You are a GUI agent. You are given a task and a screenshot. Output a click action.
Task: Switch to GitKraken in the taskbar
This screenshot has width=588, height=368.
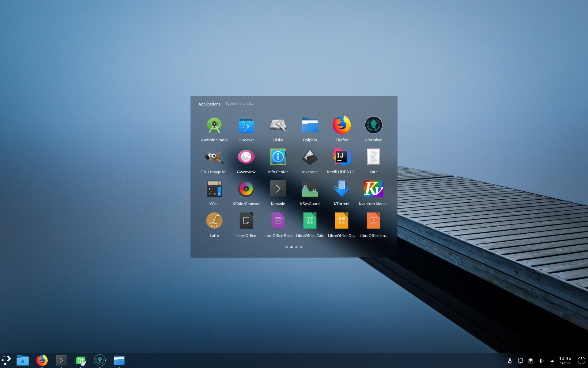coord(100,360)
